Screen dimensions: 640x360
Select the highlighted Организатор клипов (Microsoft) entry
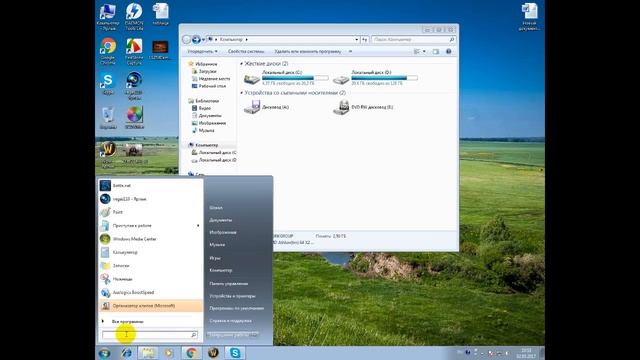(x=151, y=306)
